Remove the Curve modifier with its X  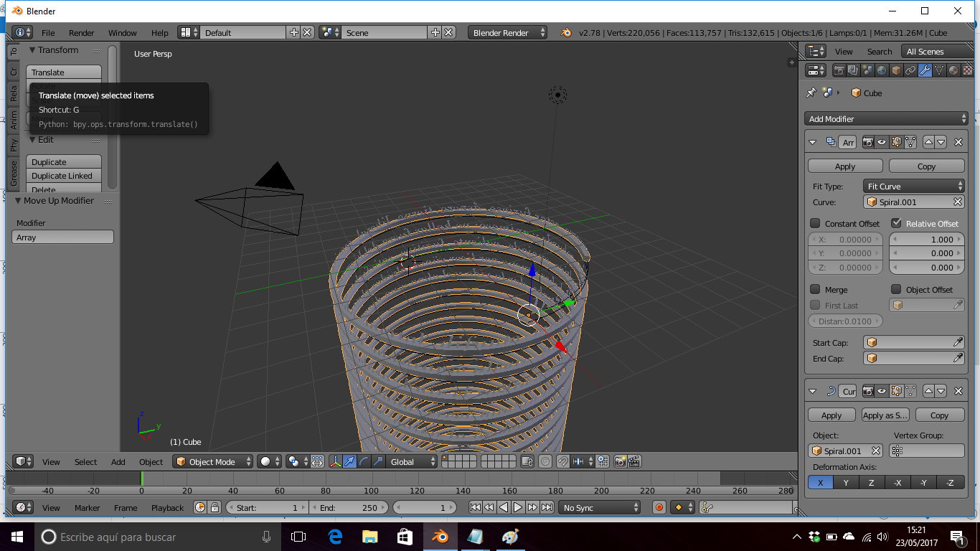point(958,391)
